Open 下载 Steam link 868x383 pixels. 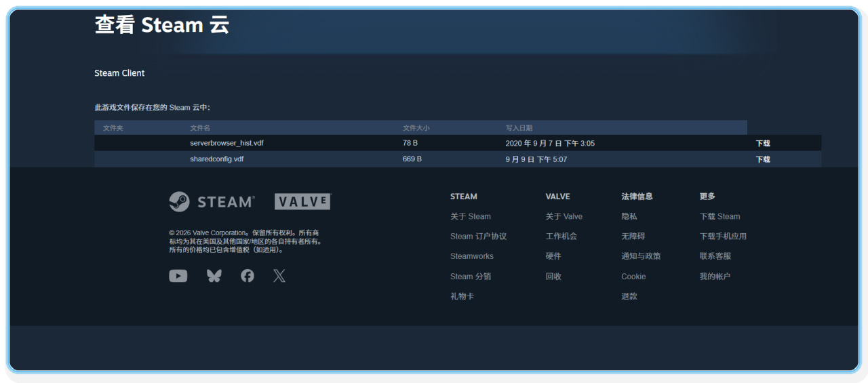720,216
